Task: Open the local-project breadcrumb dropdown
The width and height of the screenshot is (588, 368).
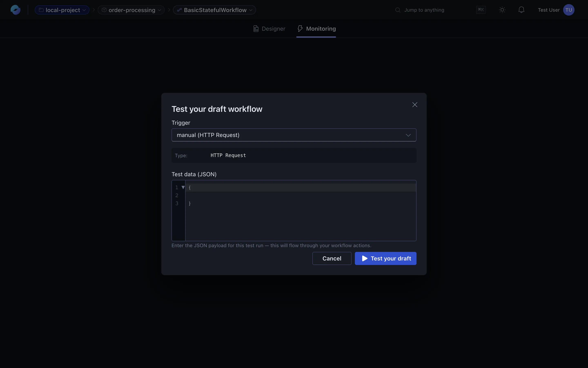Action: pyautogui.click(x=62, y=10)
